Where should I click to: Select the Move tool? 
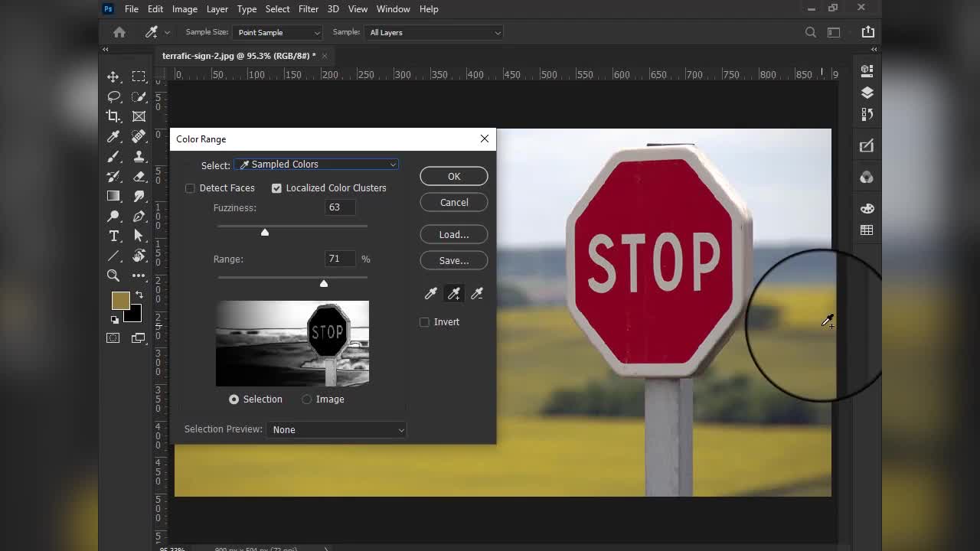[113, 77]
